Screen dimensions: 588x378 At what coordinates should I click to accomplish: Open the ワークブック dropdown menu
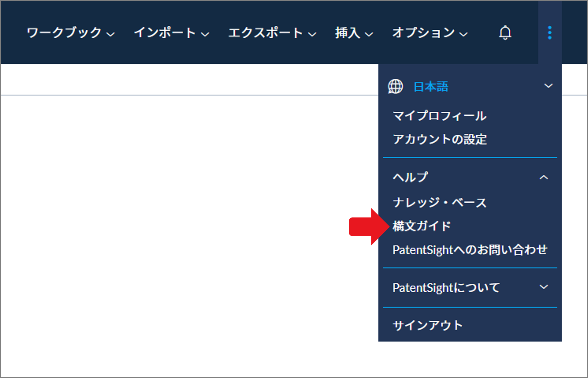pyautogui.click(x=70, y=33)
